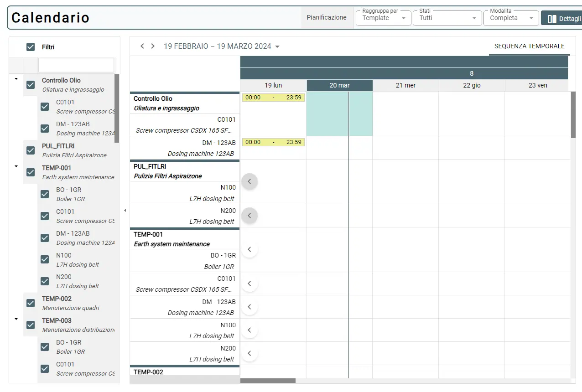
Task: Click scroll-back arrow in BO - 1GR row
Action: 249,249
